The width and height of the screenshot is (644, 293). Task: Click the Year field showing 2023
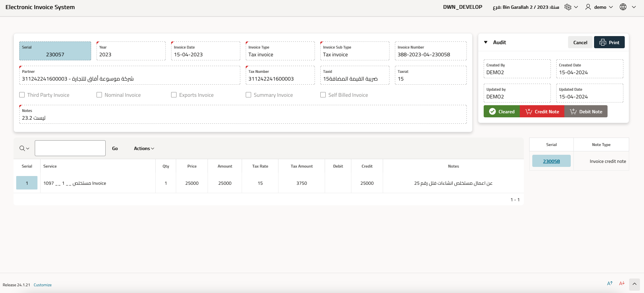[x=131, y=51]
